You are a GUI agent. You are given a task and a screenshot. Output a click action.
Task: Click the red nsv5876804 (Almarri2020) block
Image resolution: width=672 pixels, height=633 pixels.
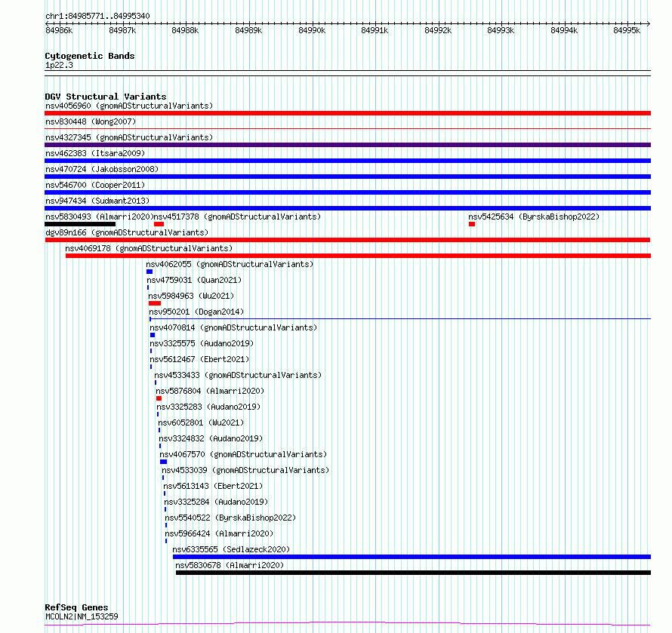159,398
